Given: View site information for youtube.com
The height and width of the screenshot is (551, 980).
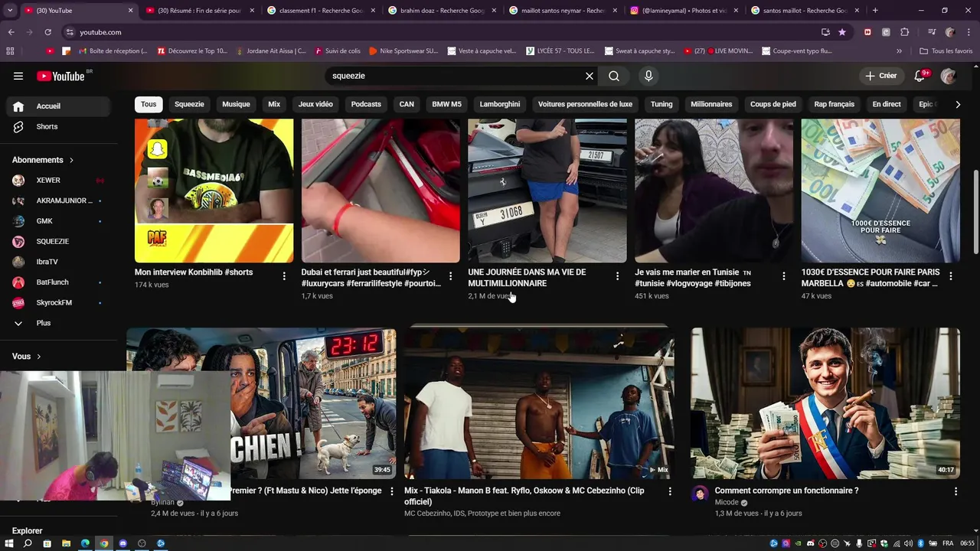Looking at the screenshot, I should pos(70,32).
